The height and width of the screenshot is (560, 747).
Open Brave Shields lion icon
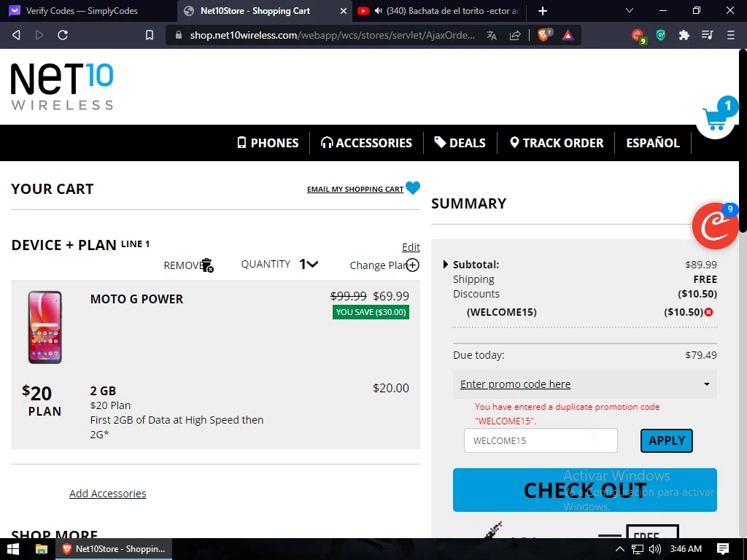(x=544, y=35)
